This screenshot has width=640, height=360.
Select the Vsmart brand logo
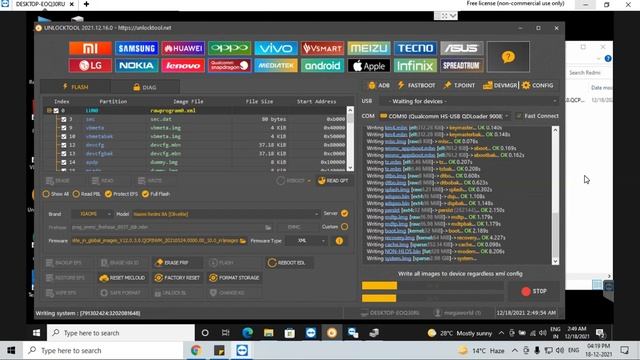pos(322,48)
